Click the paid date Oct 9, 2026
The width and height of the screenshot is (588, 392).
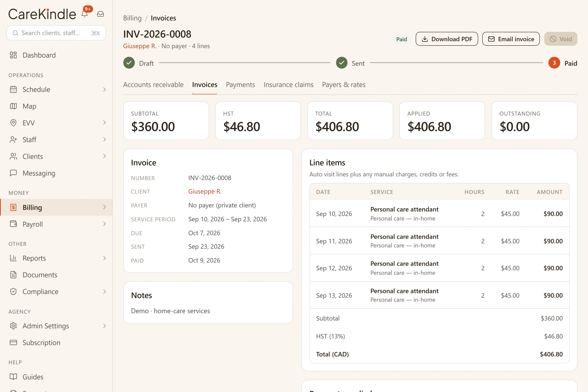click(204, 260)
